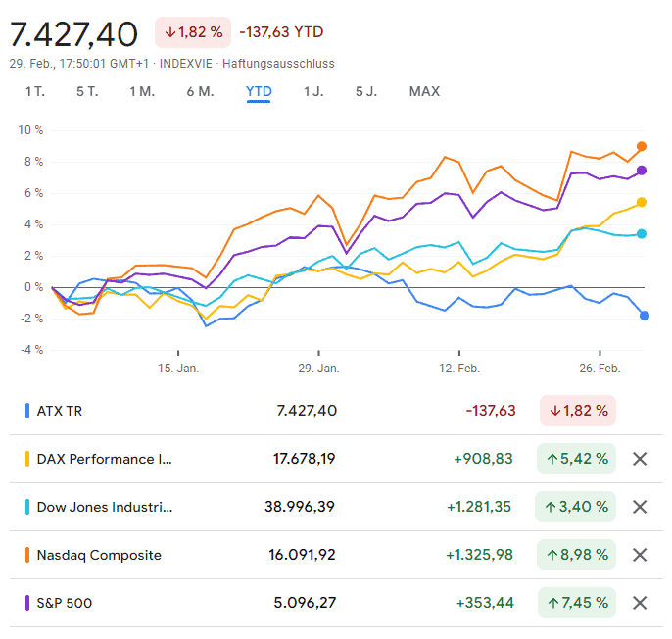Click the 12. Feb. axis label
Screen dimensions: 672x639
click(x=459, y=369)
